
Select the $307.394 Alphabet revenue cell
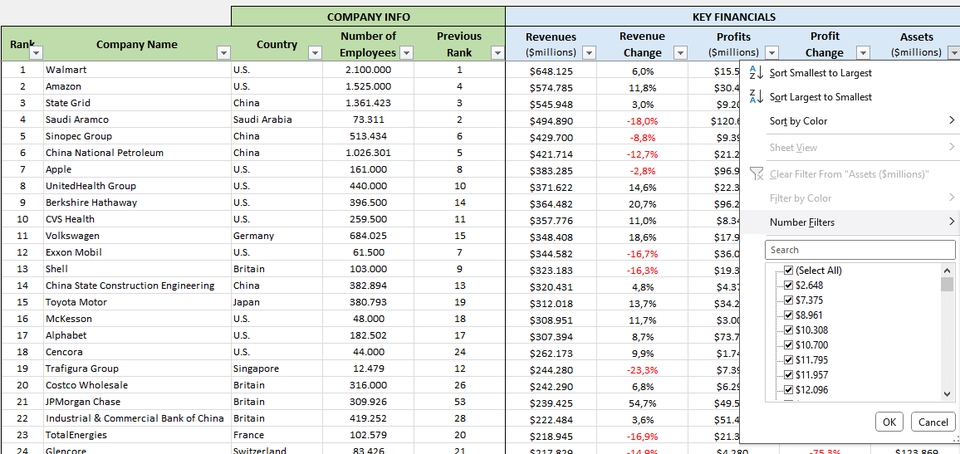tap(551, 335)
